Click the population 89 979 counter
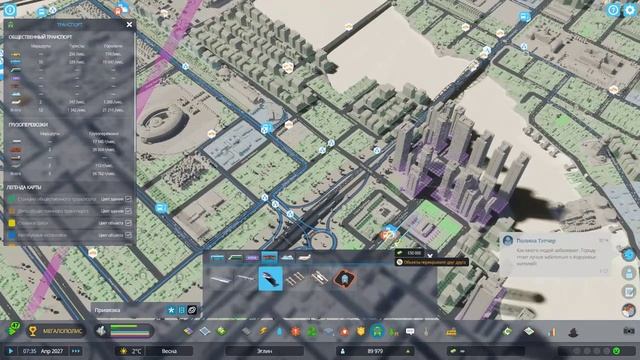The image size is (640, 360). (x=375, y=351)
